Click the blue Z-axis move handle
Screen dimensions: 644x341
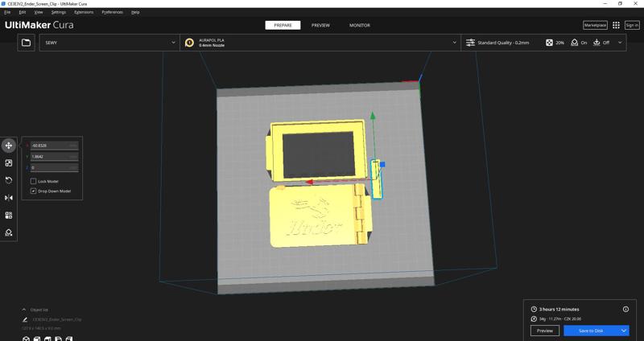(x=382, y=164)
